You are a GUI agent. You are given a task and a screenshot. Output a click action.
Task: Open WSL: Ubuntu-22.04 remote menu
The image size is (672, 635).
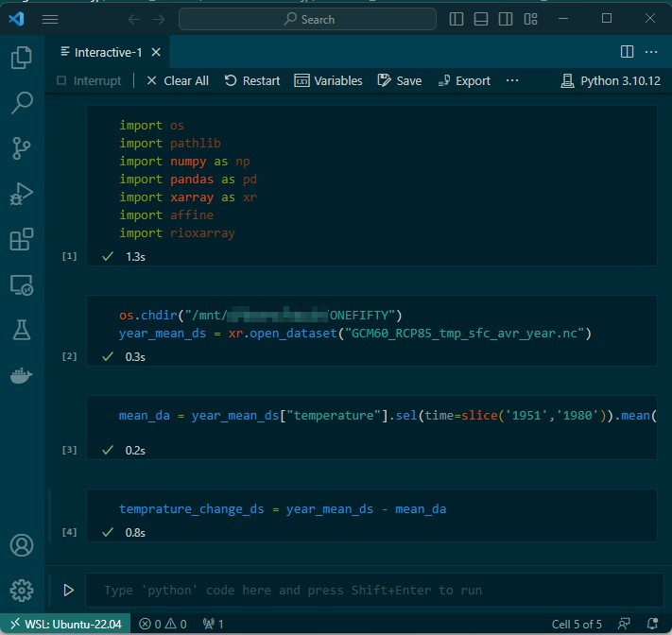(x=65, y=624)
